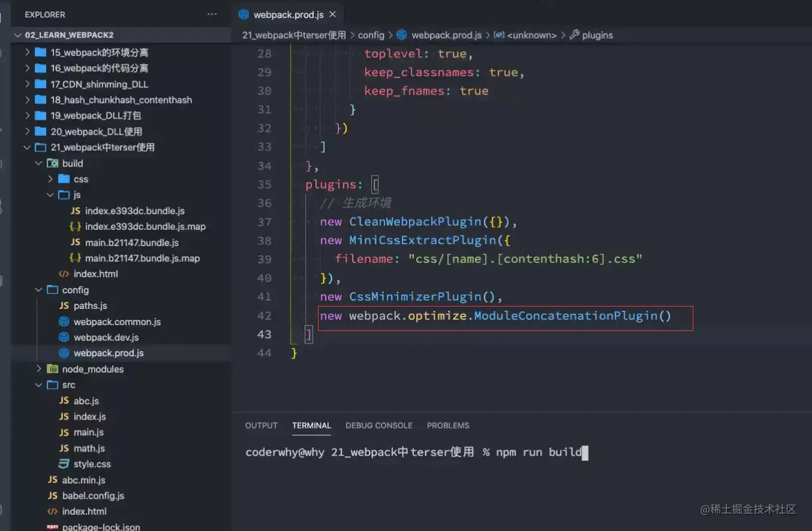The width and height of the screenshot is (812, 531).
Task: Collapse the 21_webpack中terser使用 folder in Explorer
Action: coord(27,147)
